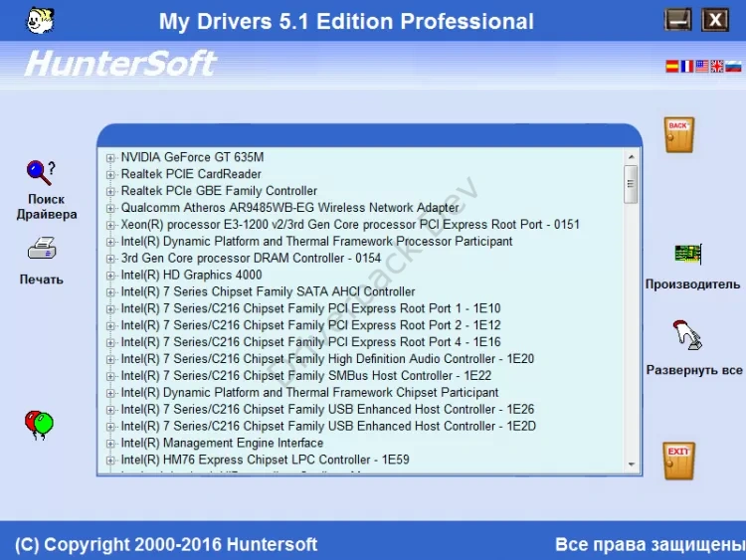Select HM76 Express Chipset LPC Controller - 1E59
The image size is (746, 560).
(265, 460)
